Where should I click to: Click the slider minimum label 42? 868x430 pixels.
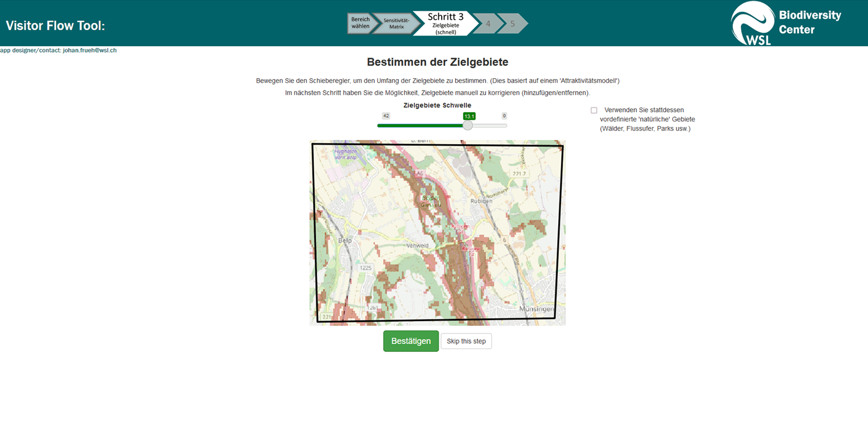386,115
